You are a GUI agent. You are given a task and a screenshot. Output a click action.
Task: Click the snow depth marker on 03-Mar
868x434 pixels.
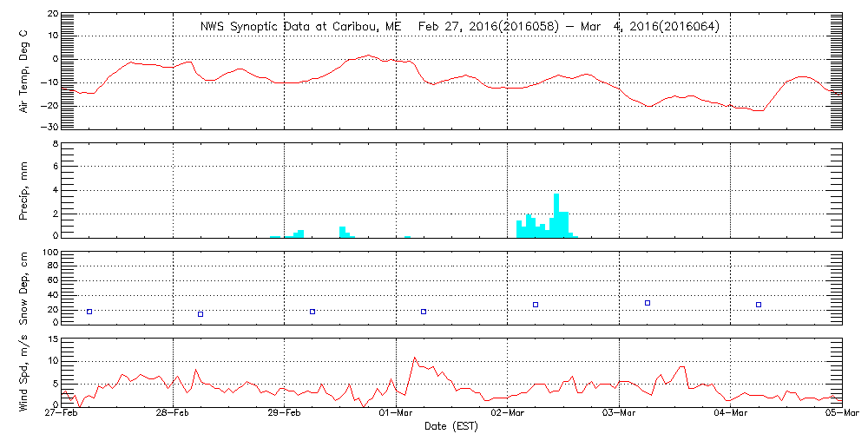(x=648, y=303)
